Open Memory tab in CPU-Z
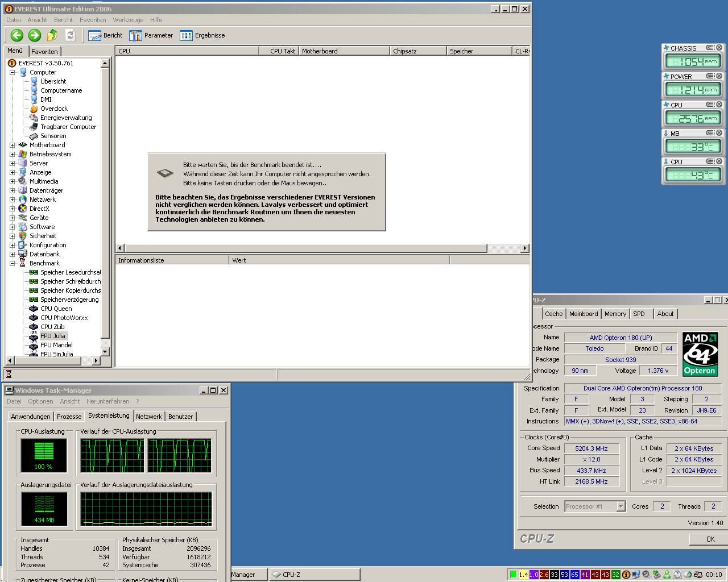Viewport: 728px width, 582px height. click(x=615, y=314)
